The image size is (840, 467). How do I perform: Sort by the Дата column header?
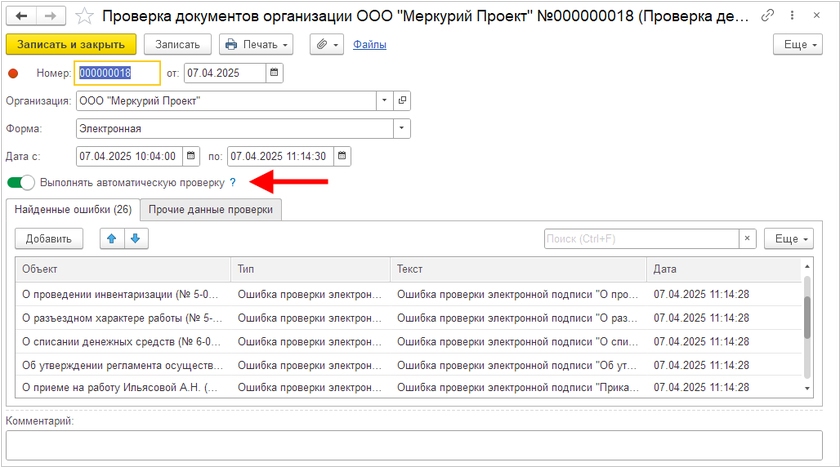click(724, 269)
